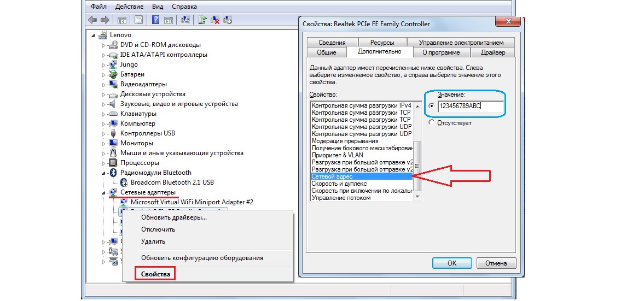The height and width of the screenshot is (301, 644).
Task: Click the blue Help question mark icon
Action: pos(155,20)
